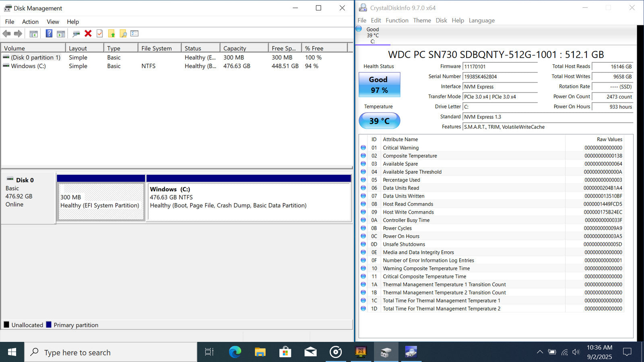644x362 pixels.
Task: Click the blue status dot beside Power Cycles
Action: click(x=363, y=228)
